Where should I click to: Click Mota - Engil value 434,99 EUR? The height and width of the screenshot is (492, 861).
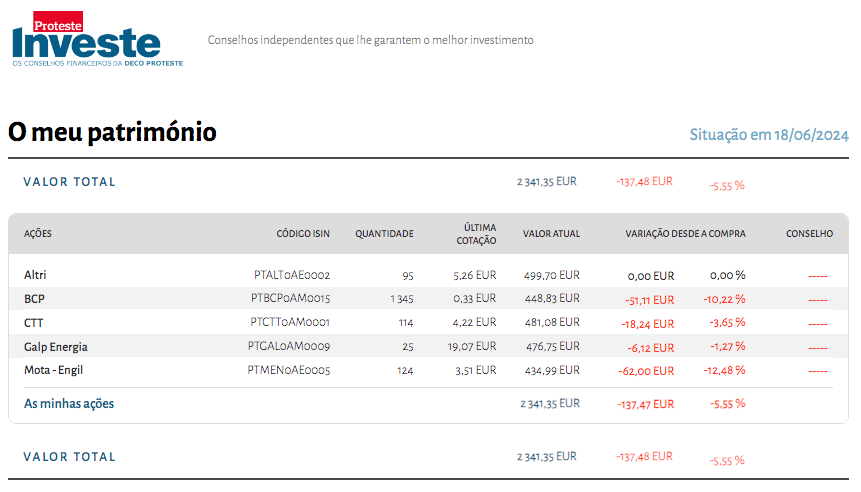(x=552, y=371)
